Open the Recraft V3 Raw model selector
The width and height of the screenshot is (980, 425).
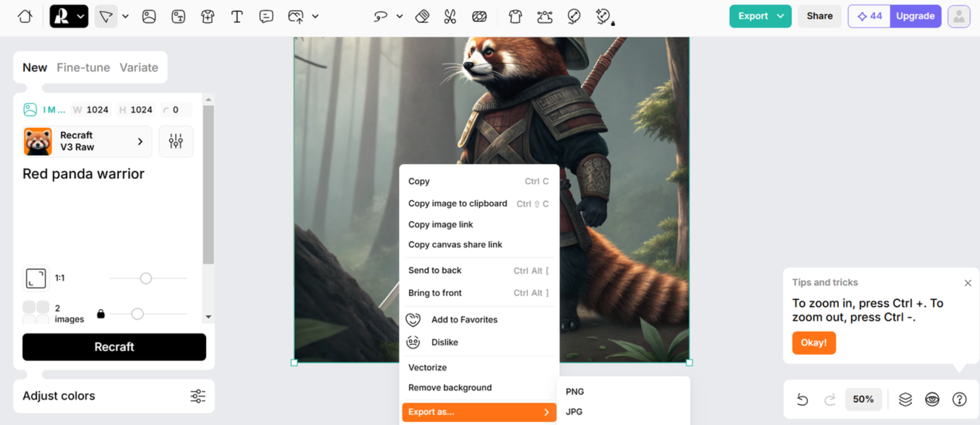tap(86, 141)
